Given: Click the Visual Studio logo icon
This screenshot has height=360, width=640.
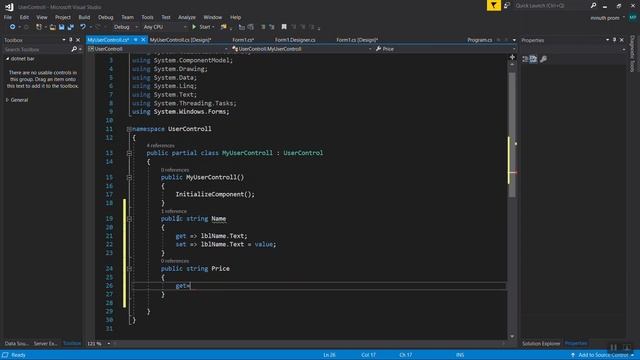Looking at the screenshot, I should tap(9, 7).
